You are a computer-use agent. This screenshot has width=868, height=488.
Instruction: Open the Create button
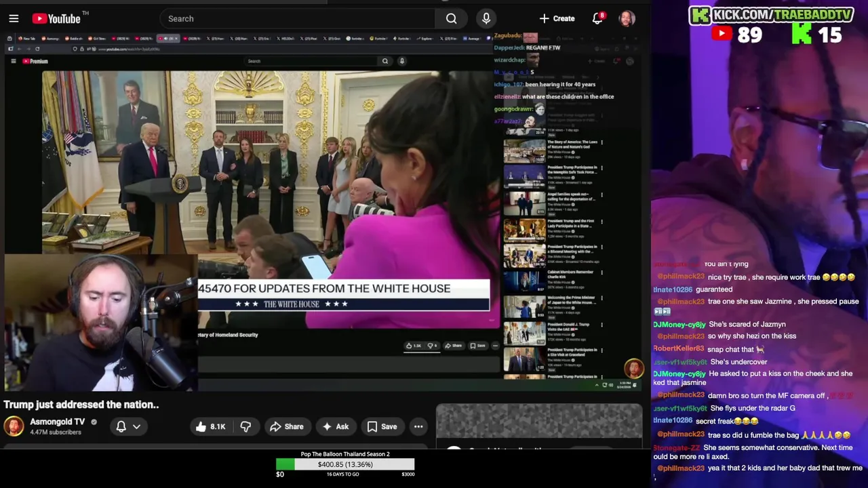557,18
